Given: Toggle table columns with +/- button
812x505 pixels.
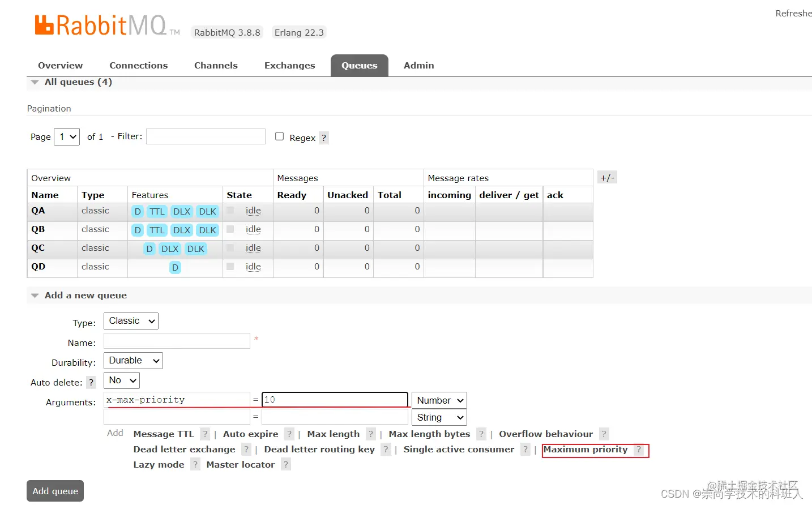Looking at the screenshot, I should 607,178.
